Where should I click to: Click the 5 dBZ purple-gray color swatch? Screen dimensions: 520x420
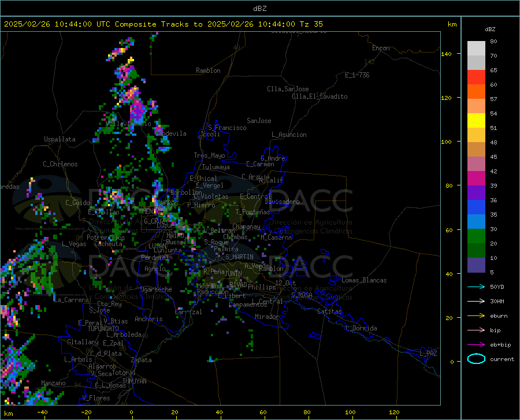[476, 265]
